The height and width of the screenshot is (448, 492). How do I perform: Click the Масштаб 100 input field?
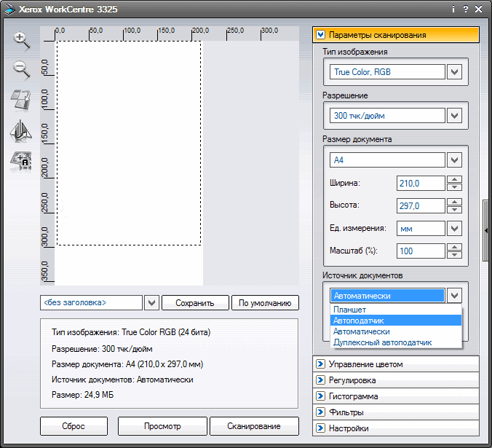click(x=421, y=251)
